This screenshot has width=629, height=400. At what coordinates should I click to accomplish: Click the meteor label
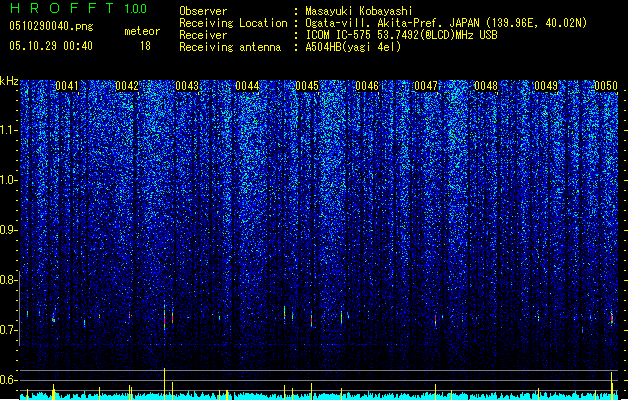click(142, 31)
